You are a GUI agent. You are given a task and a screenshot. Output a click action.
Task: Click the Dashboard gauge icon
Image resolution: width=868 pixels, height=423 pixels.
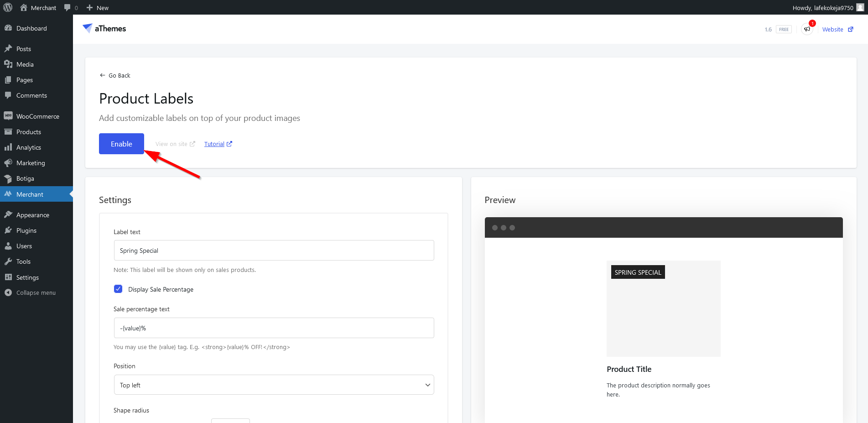(x=8, y=28)
